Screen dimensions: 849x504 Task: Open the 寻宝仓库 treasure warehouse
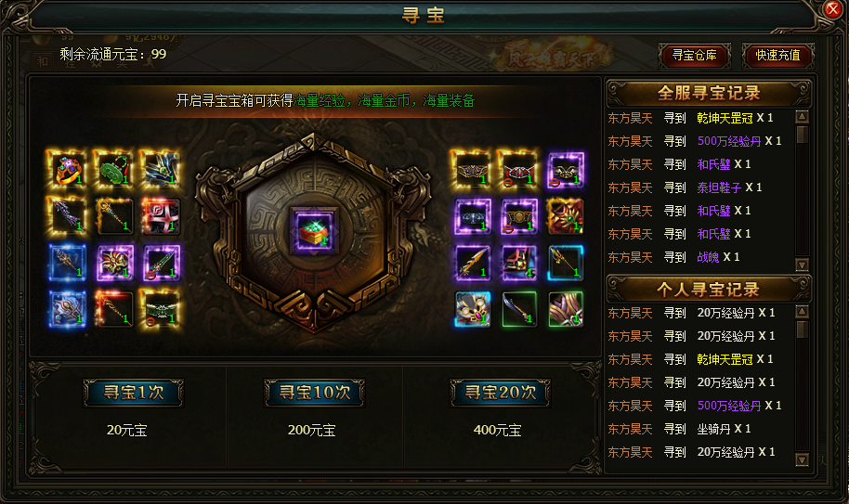(695, 55)
